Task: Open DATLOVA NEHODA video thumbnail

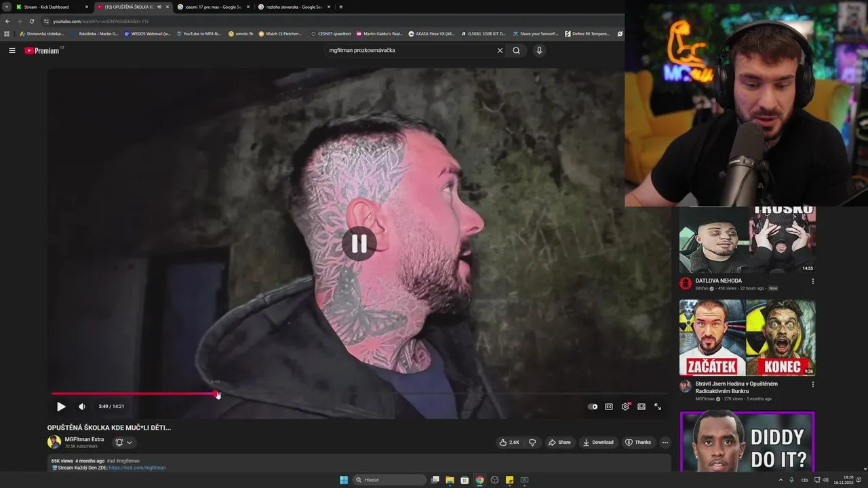Action: click(x=747, y=240)
